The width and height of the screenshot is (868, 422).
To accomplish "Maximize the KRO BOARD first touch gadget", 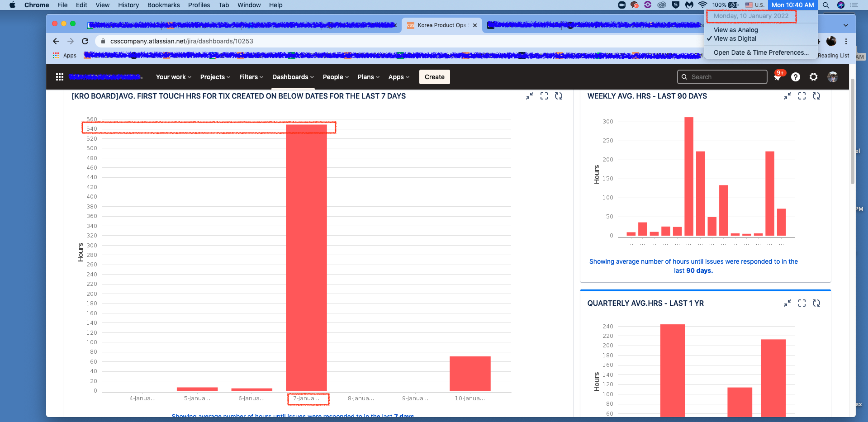I will pos(544,96).
